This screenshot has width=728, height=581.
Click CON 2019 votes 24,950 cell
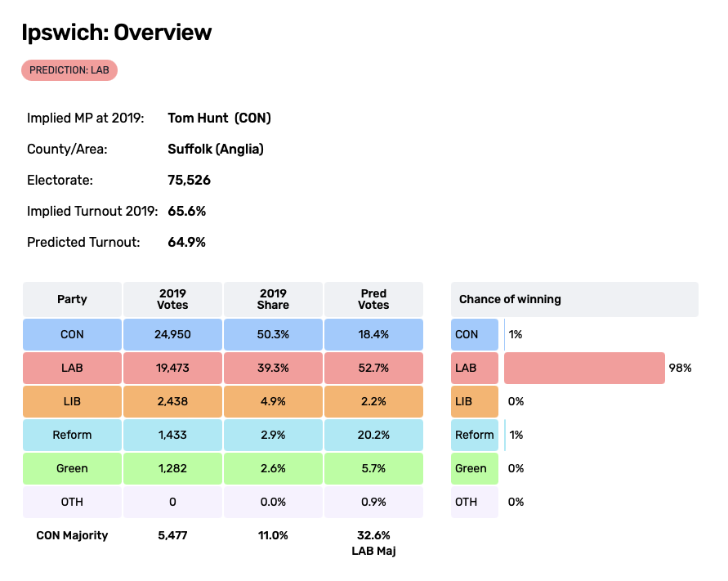coord(172,334)
